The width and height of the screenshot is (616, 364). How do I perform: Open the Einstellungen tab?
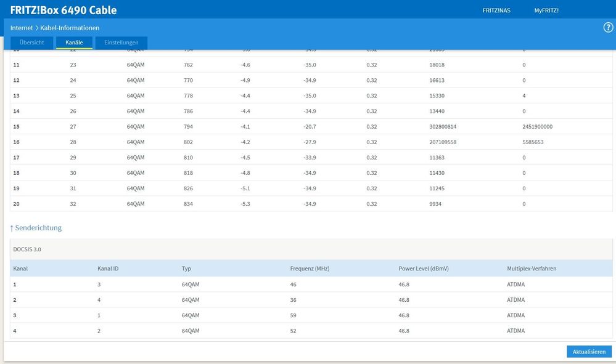pos(121,42)
